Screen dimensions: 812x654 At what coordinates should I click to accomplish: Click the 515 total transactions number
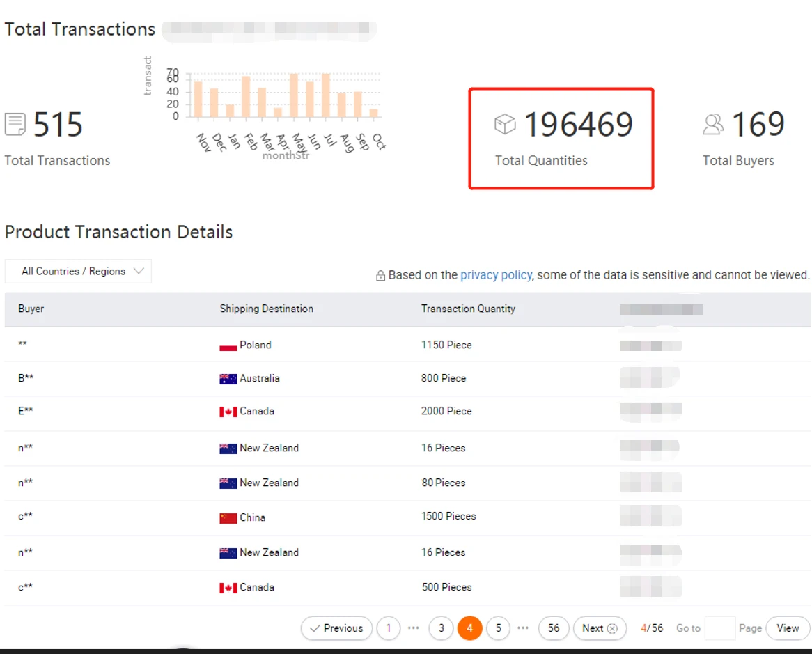tap(58, 124)
